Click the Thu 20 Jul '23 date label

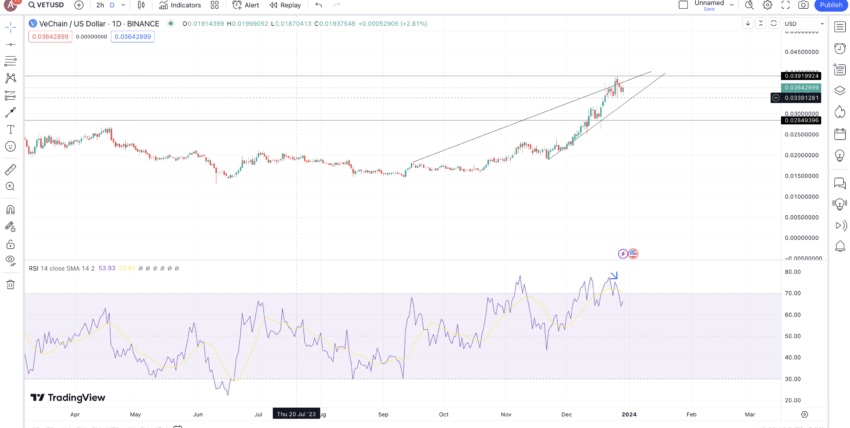[x=297, y=414]
